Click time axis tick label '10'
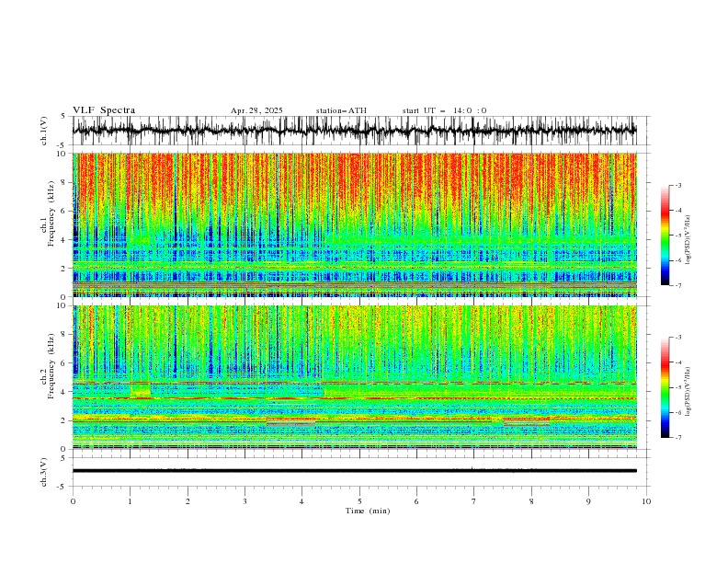Viewport: 728px width, 563px height. click(646, 501)
